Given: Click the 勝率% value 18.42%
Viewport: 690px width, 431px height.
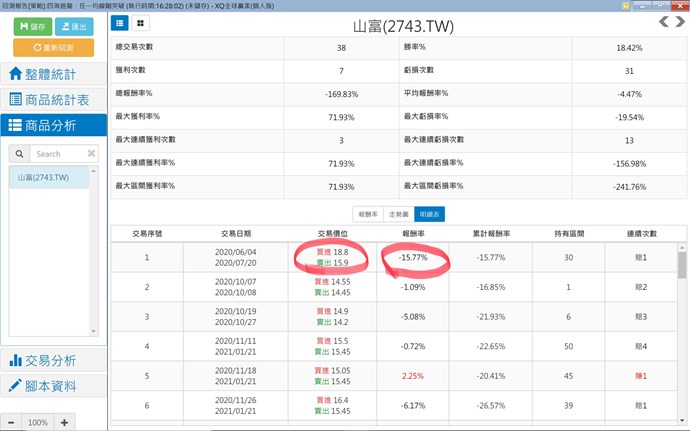Looking at the screenshot, I should click(629, 48).
